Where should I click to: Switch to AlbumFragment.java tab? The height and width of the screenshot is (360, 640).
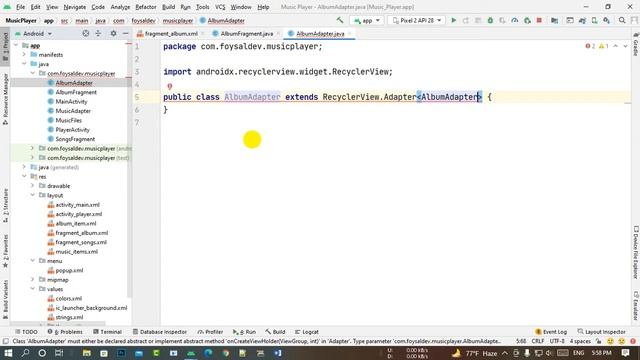point(247,33)
